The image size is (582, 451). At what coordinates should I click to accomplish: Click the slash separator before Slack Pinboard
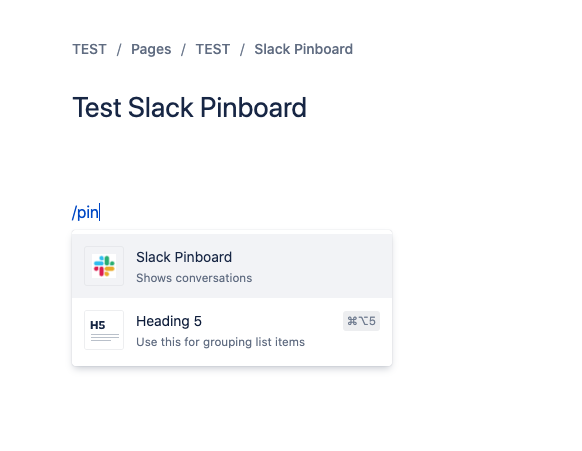(242, 49)
